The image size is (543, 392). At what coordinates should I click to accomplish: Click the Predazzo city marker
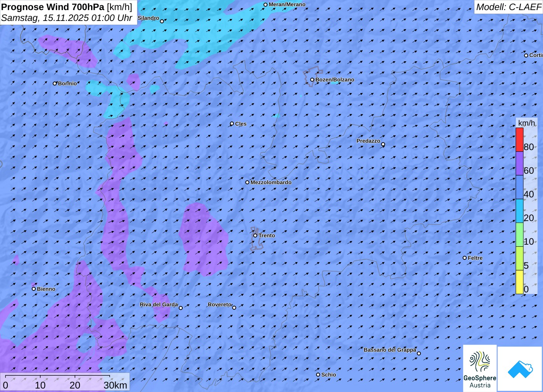coord(383,144)
